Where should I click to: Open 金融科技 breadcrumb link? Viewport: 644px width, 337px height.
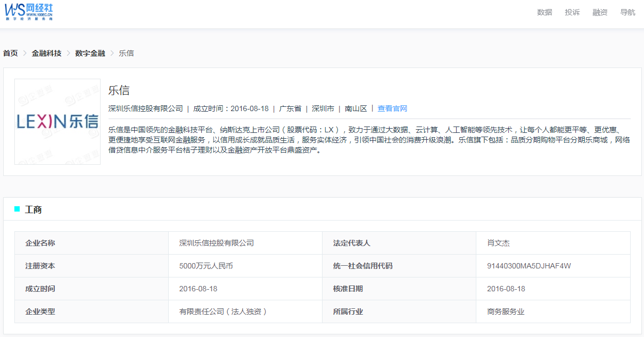pyautogui.click(x=47, y=53)
